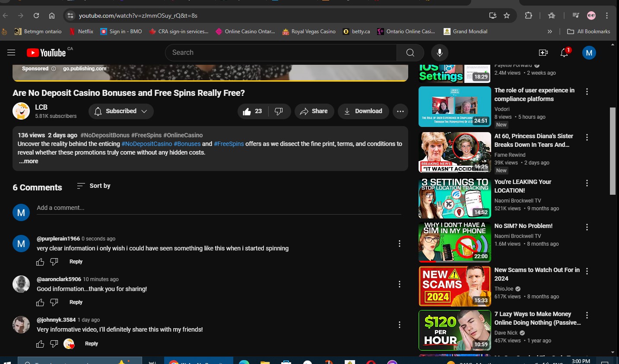The image size is (619, 364).
Task: Show more bookmarks with the chevron
Action: tap(549, 32)
